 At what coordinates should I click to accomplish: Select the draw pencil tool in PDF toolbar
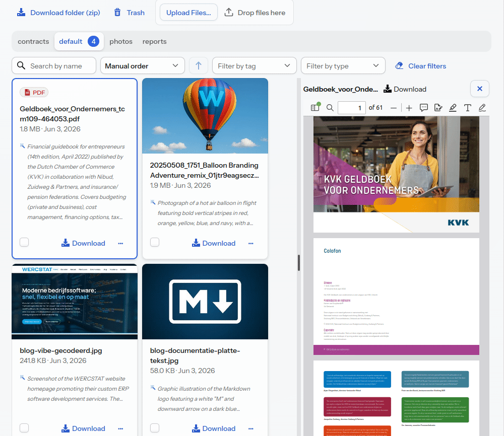[x=482, y=108]
